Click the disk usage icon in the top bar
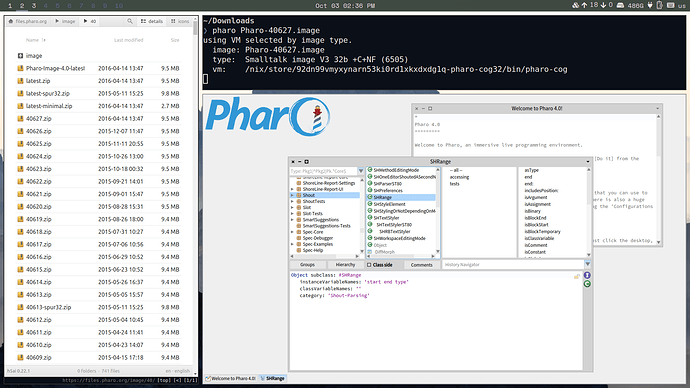The image size is (690, 388). click(x=620, y=5)
